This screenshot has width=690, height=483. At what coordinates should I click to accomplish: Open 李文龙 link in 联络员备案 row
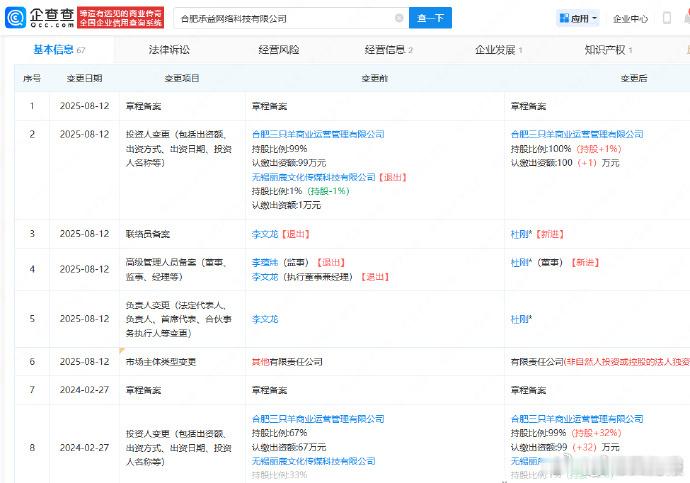coord(265,234)
